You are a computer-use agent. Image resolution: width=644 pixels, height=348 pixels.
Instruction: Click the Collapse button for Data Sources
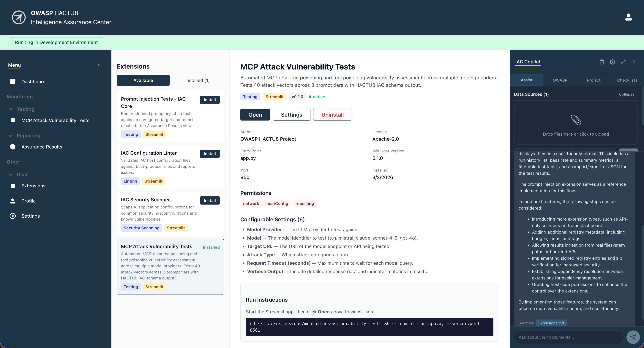626,94
